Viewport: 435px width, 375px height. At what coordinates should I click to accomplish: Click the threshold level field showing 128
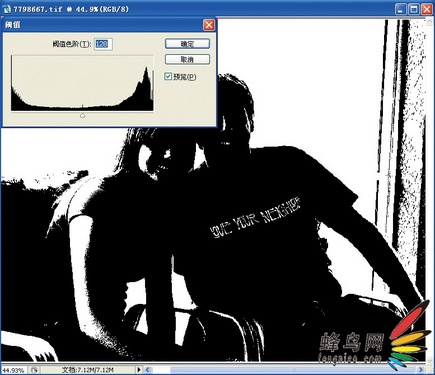click(103, 44)
